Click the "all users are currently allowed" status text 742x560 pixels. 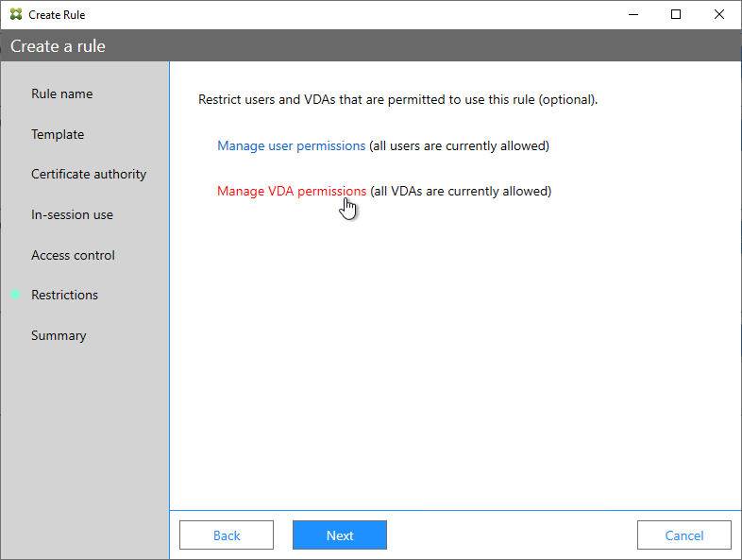pos(459,145)
